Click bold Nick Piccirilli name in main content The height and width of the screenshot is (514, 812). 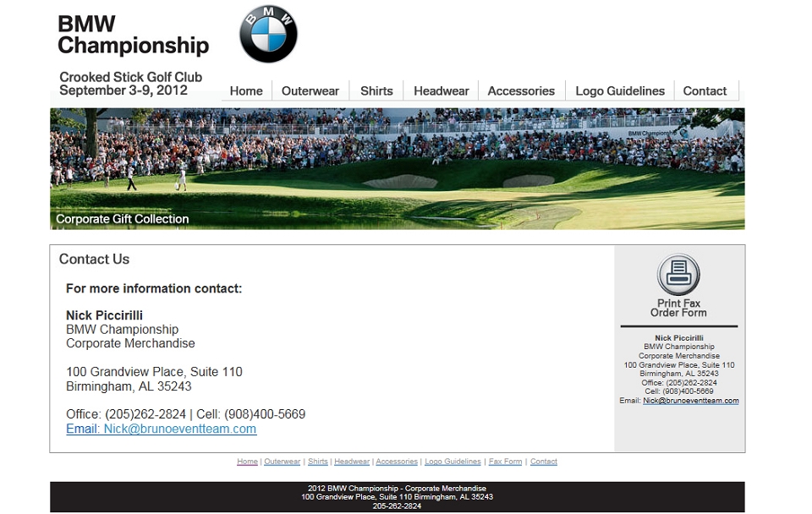pyautogui.click(x=104, y=315)
